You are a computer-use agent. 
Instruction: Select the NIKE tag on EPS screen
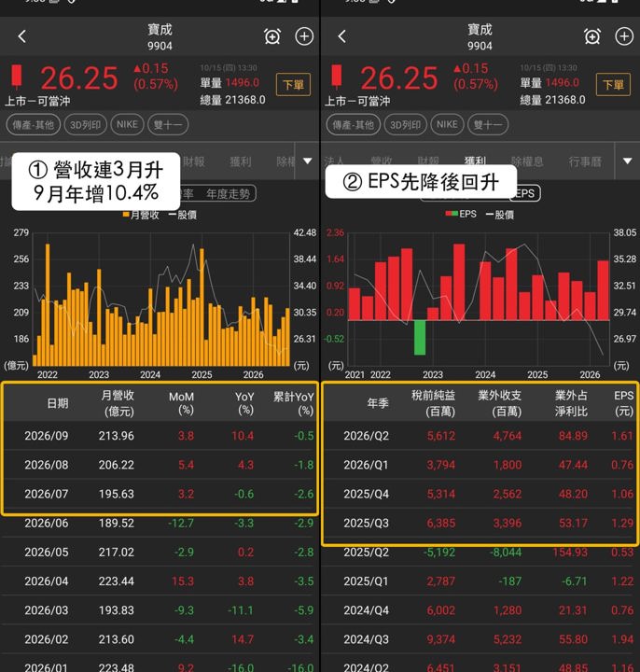[x=447, y=125]
